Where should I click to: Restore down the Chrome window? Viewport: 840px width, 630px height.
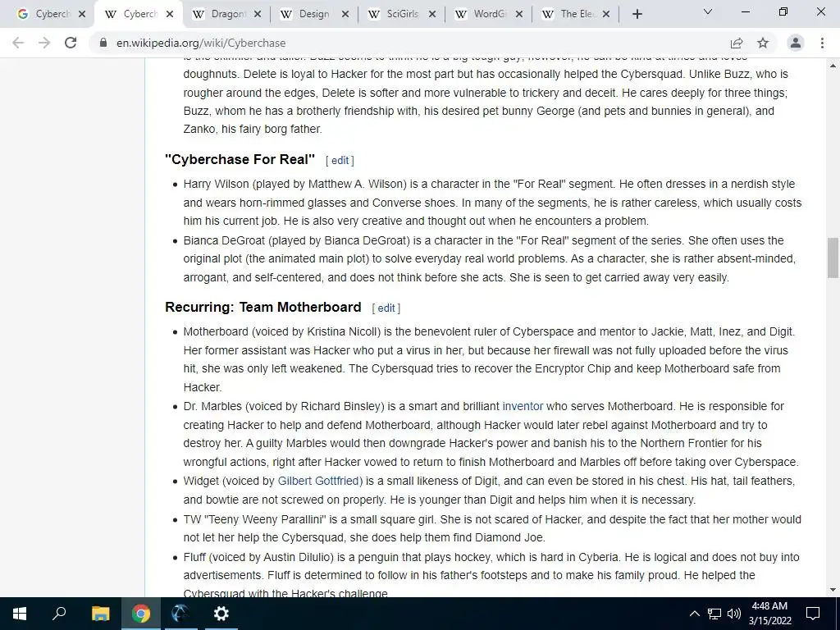[x=783, y=11]
